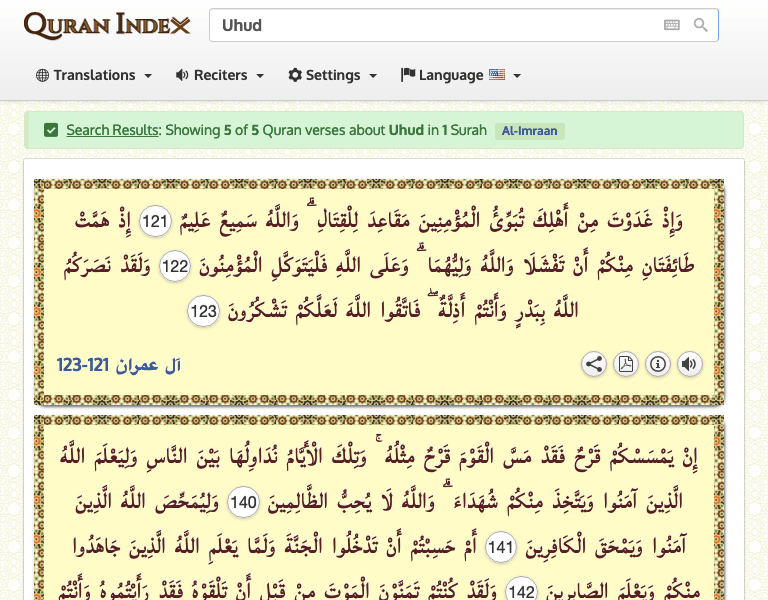The height and width of the screenshot is (600, 768).
Task: Play audio for verses 121-123
Action: (x=690, y=364)
